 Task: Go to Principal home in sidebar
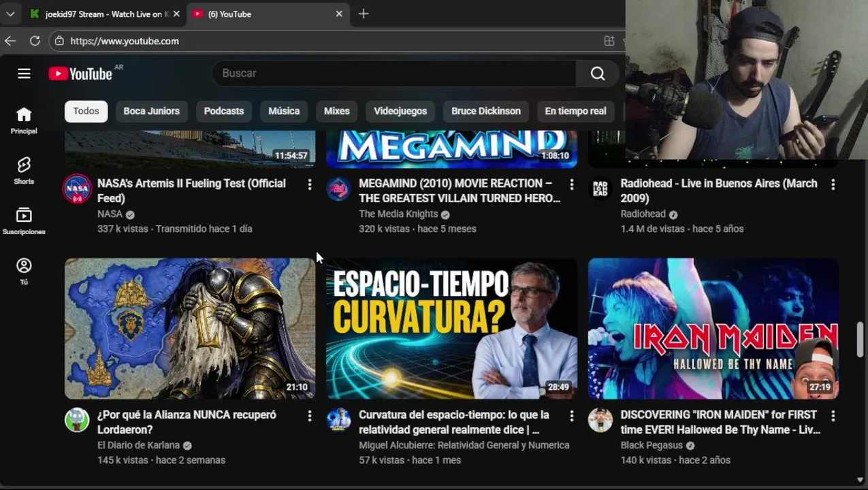[24, 120]
